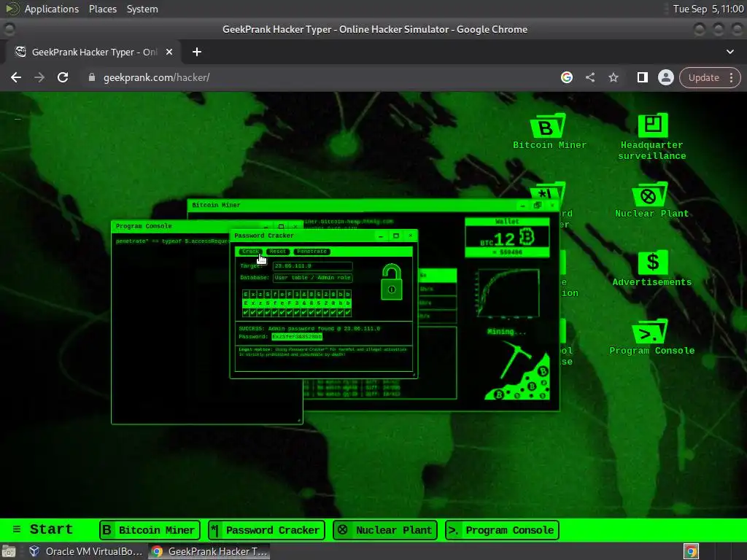
Task: Click the Database field showing User table
Action: tap(312, 278)
